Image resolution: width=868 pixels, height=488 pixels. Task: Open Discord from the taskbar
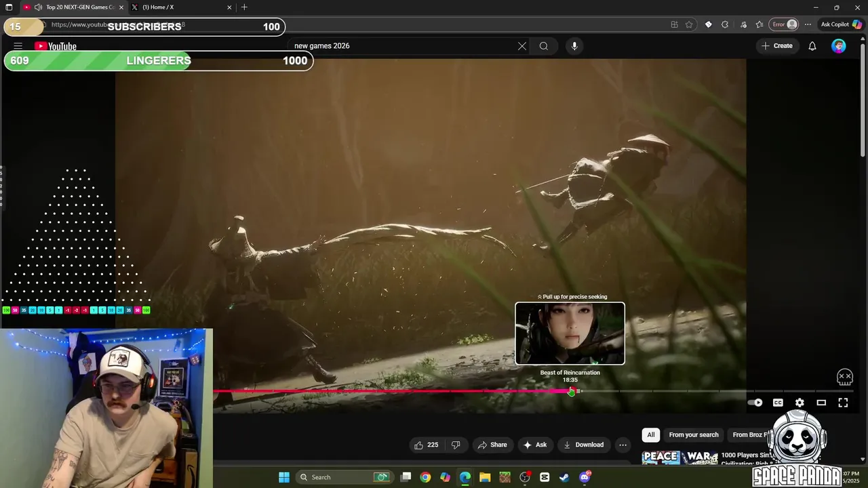pyautogui.click(x=585, y=477)
